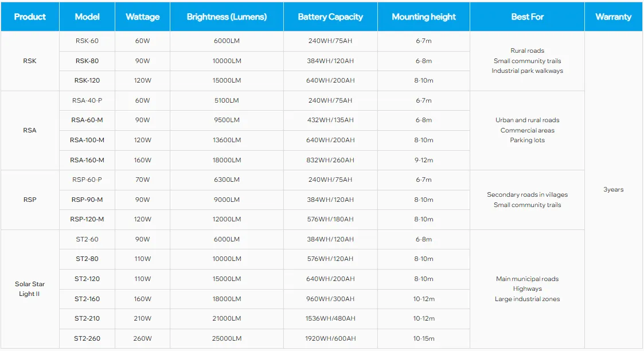The height and width of the screenshot is (351, 644).
Task: Select the Solar Star Light II product cell
Action: (30, 289)
